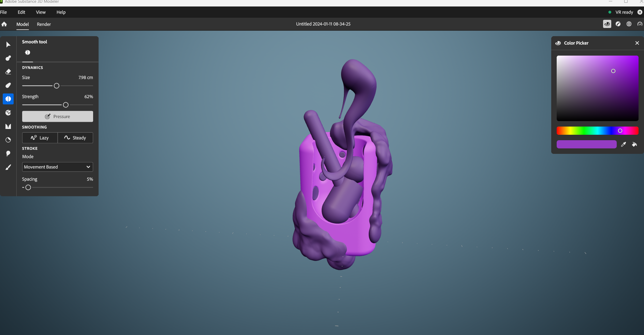The image size is (644, 335).
Task: Open the Edit menu
Action: click(21, 12)
